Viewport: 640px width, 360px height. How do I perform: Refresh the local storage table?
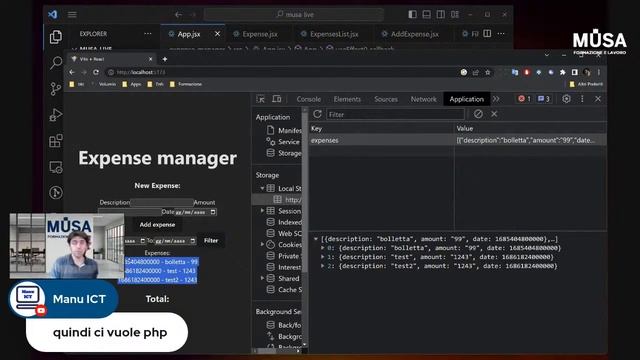(317, 114)
